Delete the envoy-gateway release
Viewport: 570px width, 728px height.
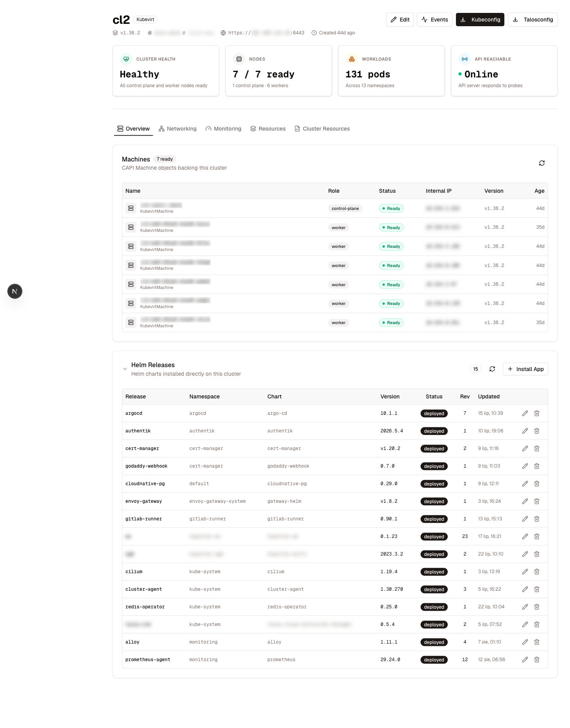pos(537,501)
